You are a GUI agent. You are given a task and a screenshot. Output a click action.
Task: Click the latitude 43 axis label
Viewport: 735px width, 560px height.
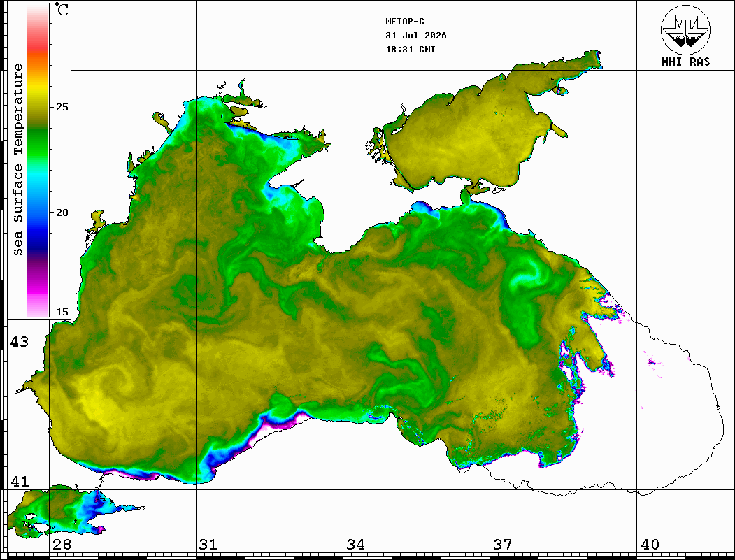click(x=20, y=342)
